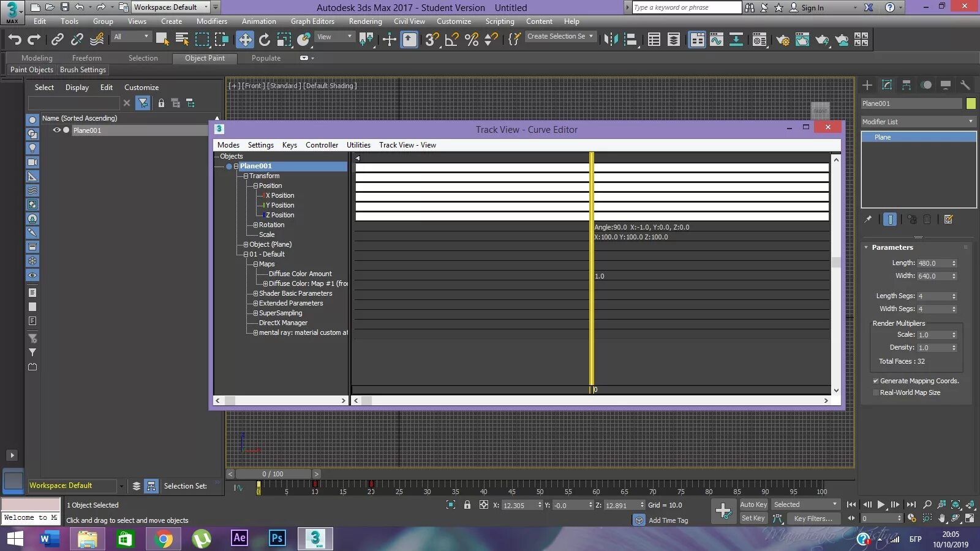Screen dimensions: 980x551
Task: Click the Plane001 object color swatch
Action: click(x=971, y=103)
